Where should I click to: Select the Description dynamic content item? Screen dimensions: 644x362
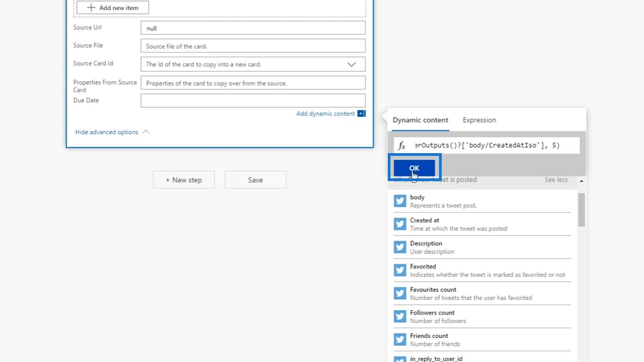pyautogui.click(x=482, y=247)
